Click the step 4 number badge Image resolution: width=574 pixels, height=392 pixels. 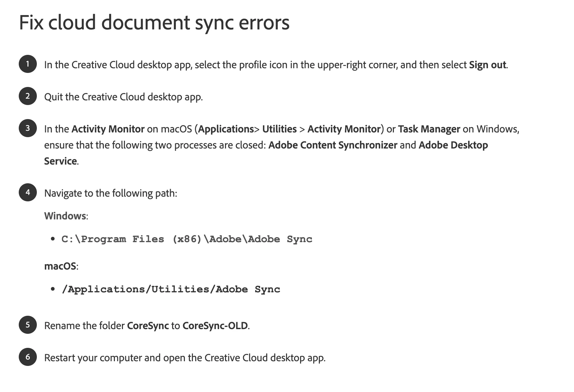pyautogui.click(x=28, y=192)
